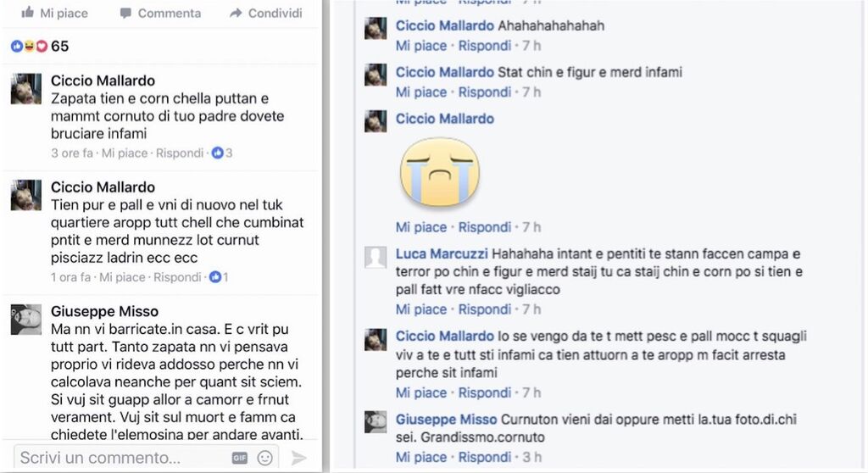Click the Condividi share arrow button

tap(265, 13)
